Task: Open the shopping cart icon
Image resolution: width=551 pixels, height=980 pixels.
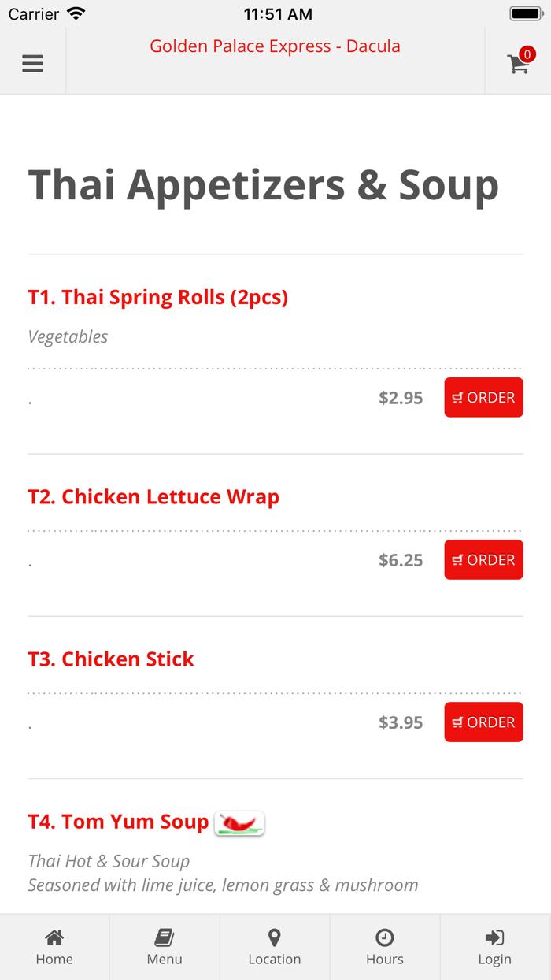Action: pos(518,65)
